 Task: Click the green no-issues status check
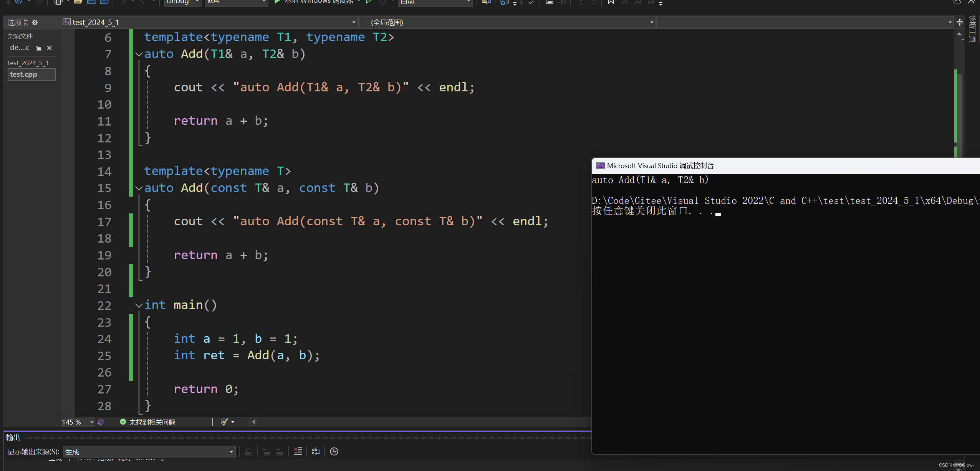(123, 422)
